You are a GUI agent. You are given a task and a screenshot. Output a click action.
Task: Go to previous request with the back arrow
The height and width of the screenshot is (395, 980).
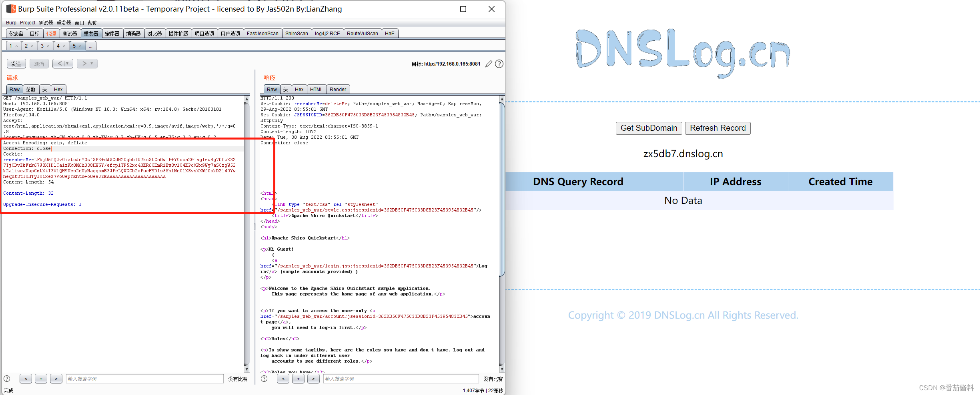pyautogui.click(x=59, y=64)
